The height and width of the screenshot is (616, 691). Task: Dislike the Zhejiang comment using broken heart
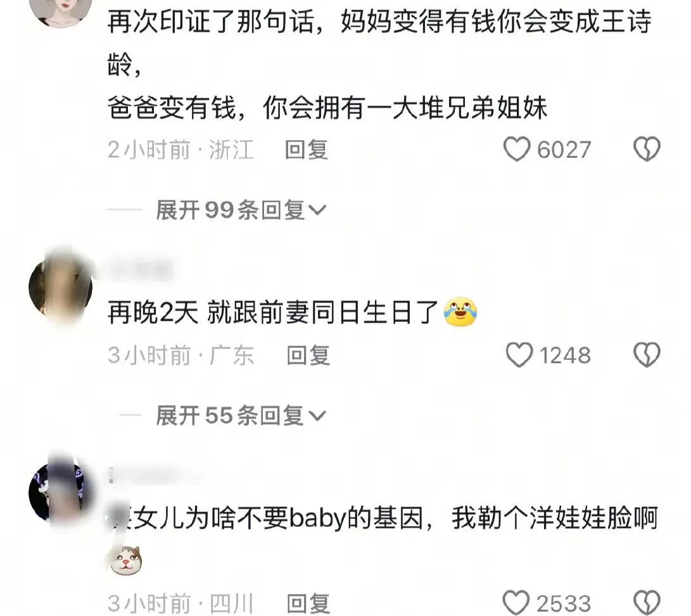[x=647, y=148]
